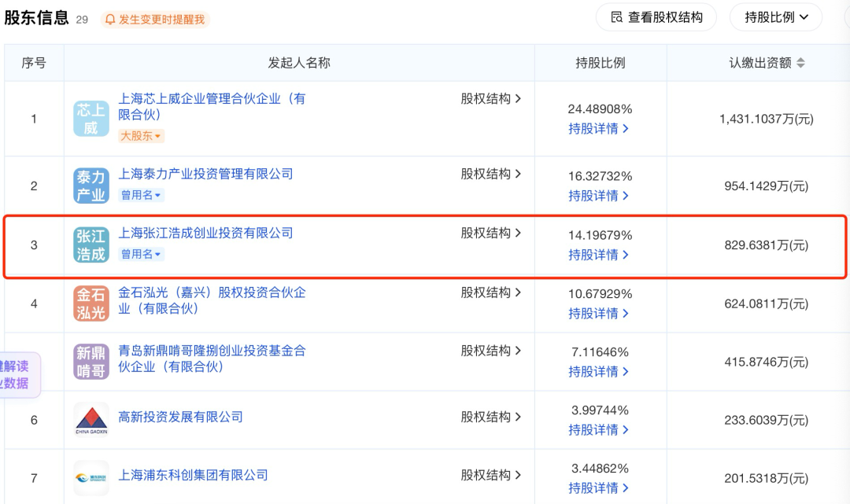Click the 张江浩成 shareholder avatar icon
The image size is (850, 504).
tap(91, 245)
